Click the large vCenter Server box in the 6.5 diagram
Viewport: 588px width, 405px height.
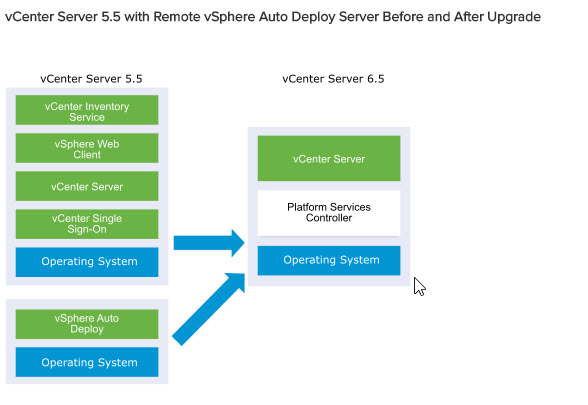click(x=329, y=158)
